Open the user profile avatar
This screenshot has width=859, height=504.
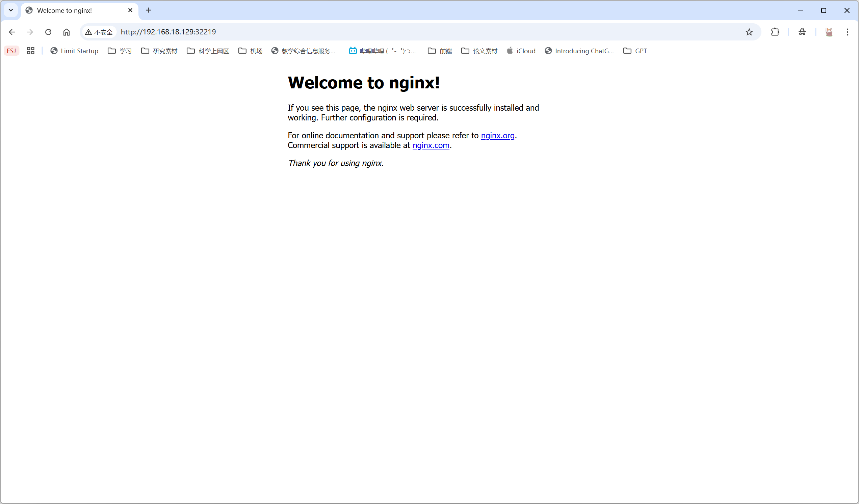829,32
